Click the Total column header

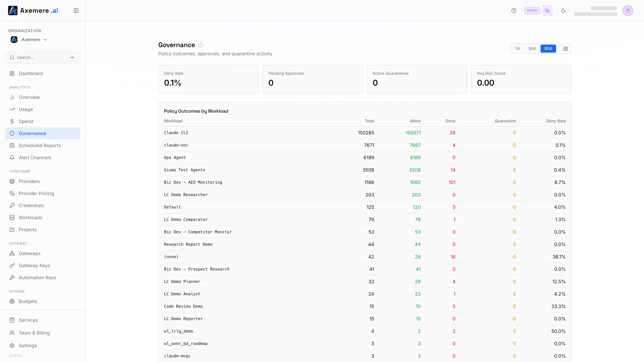click(x=369, y=121)
